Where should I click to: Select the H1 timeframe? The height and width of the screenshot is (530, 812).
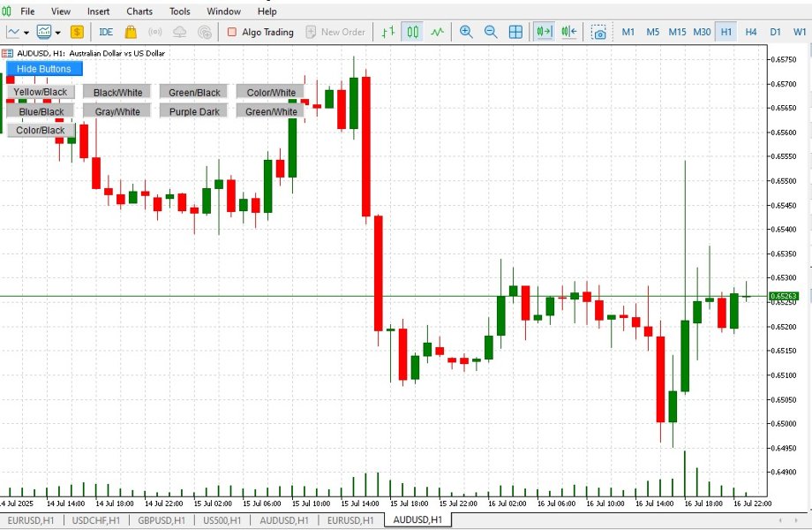pyautogui.click(x=726, y=32)
